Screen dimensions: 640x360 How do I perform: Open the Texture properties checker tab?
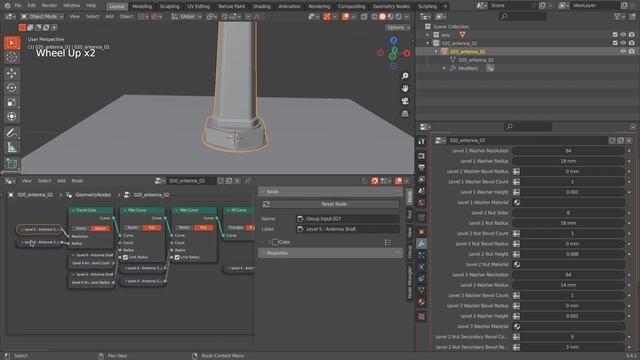(x=422, y=316)
